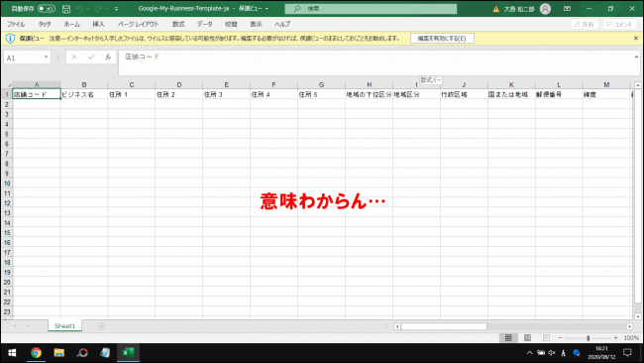Viewport: 644px width, 363px height.
Task: Switch to the 挿入 tab
Action: click(98, 24)
